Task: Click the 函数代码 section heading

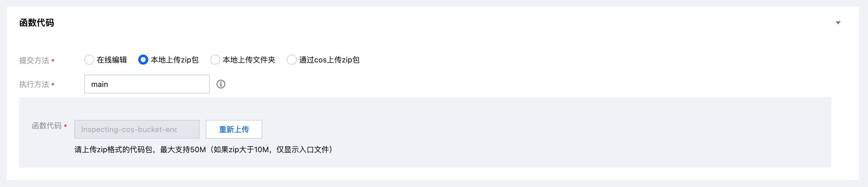Action: coord(36,23)
